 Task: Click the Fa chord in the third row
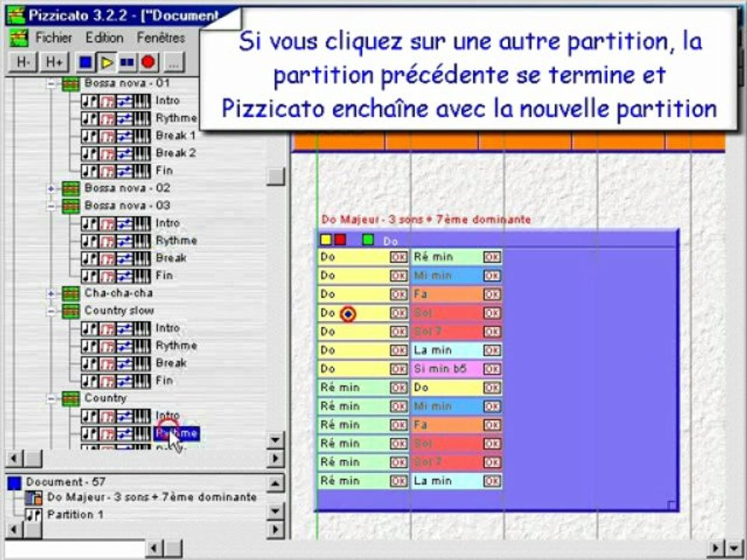(447, 294)
